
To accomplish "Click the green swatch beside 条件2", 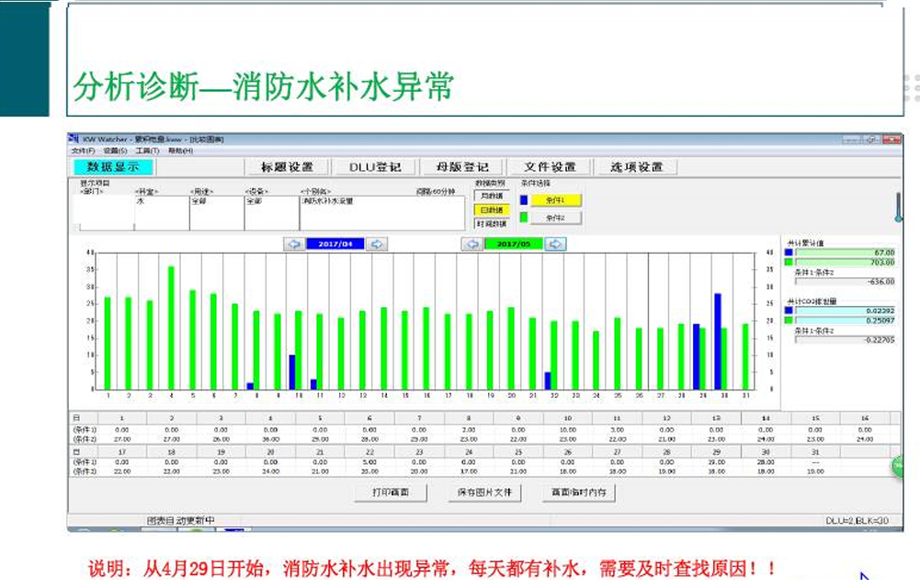I will (x=524, y=218).
